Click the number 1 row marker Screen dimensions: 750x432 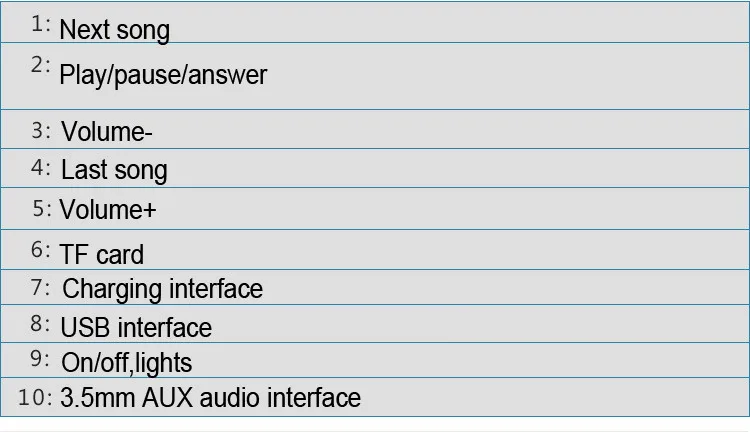pos(40,23)
